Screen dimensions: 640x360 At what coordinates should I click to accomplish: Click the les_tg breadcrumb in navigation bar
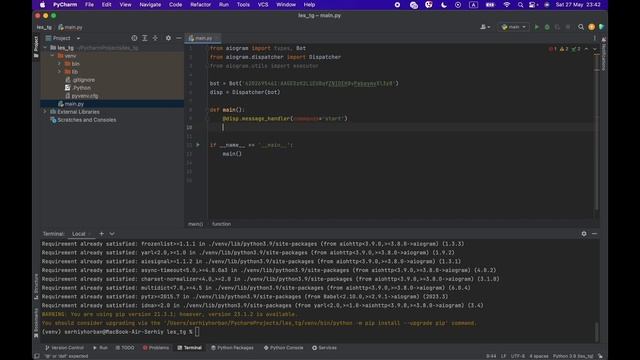pos(44,27)
